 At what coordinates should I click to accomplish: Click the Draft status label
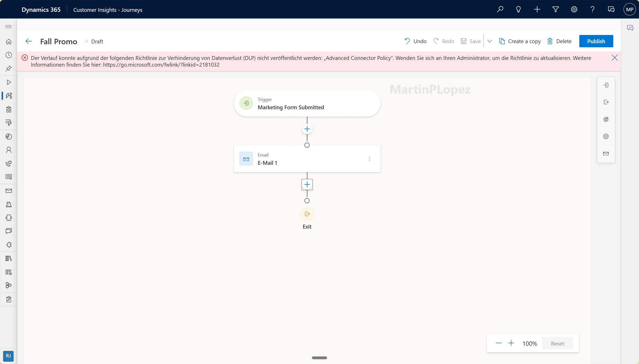click(97, 41)
